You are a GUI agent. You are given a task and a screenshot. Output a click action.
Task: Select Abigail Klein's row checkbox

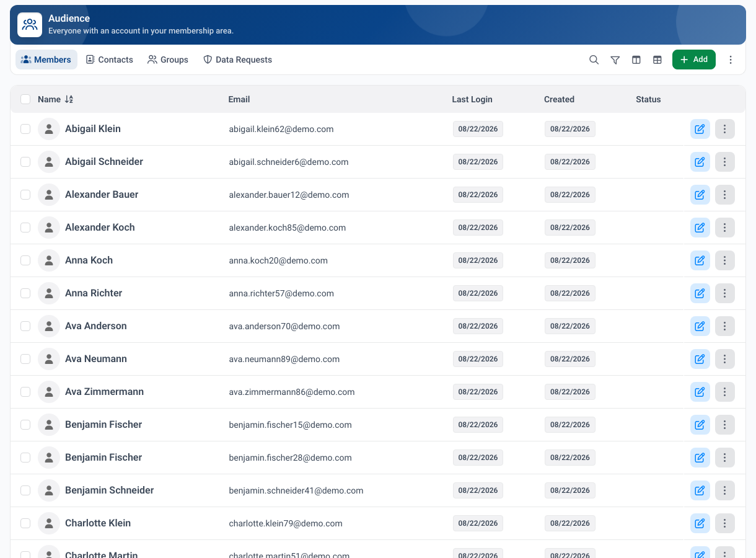click(25, 129)
